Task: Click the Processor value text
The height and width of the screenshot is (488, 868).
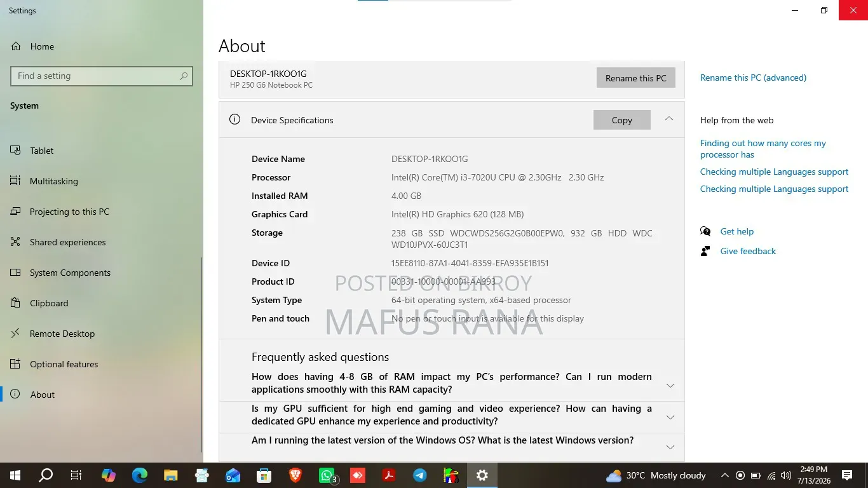Action: coord(498,177)
